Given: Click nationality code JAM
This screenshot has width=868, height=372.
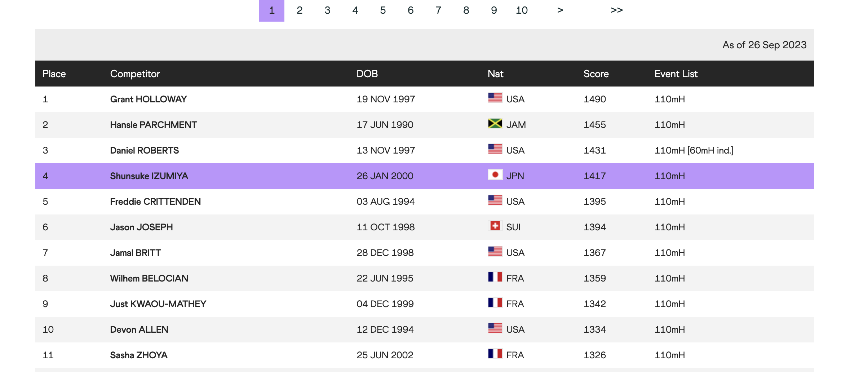Looking at the screenshot, I should [516, 125].
